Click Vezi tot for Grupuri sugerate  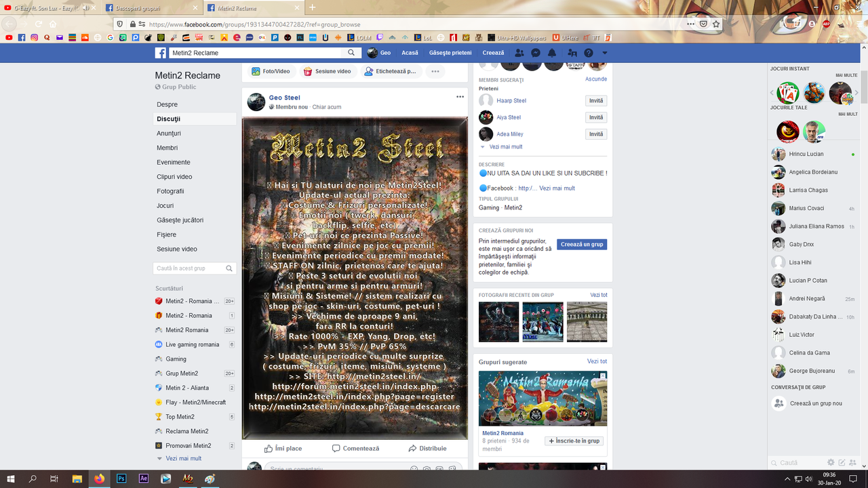click(x=597, y=362)
